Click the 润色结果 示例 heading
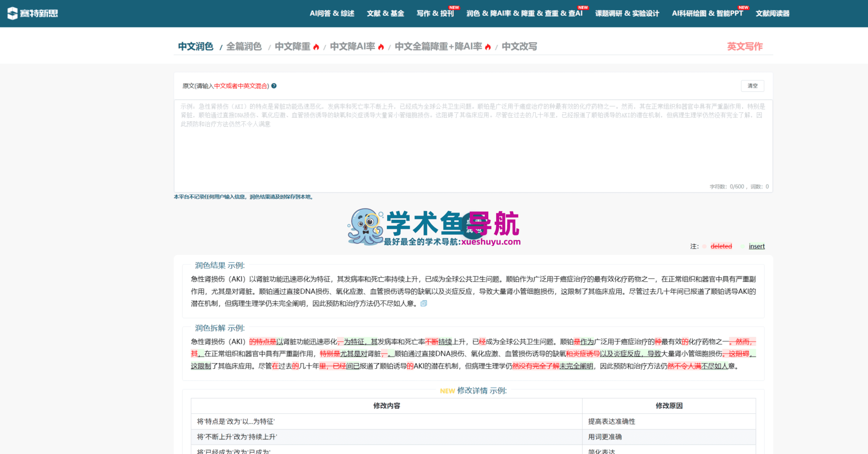The height and width of the screenshot is (454, 868). coord(220,266)
